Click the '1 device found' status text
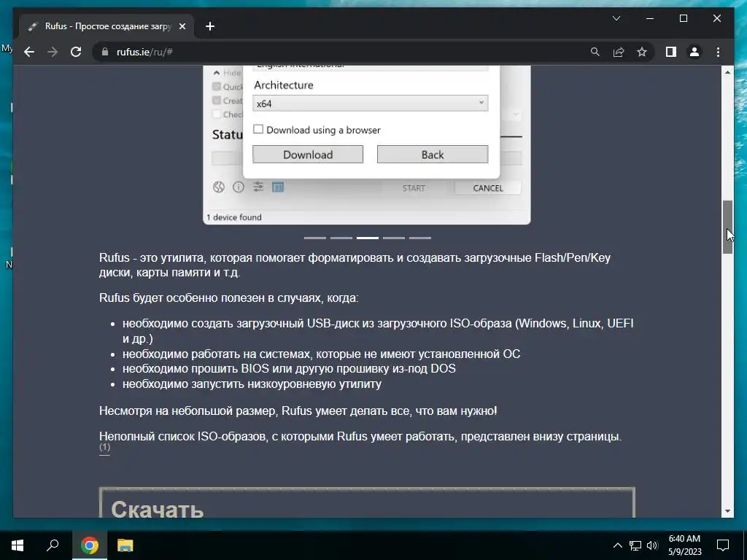The height and width of the screenshot is (560, 747). click(x=234, y=217)
